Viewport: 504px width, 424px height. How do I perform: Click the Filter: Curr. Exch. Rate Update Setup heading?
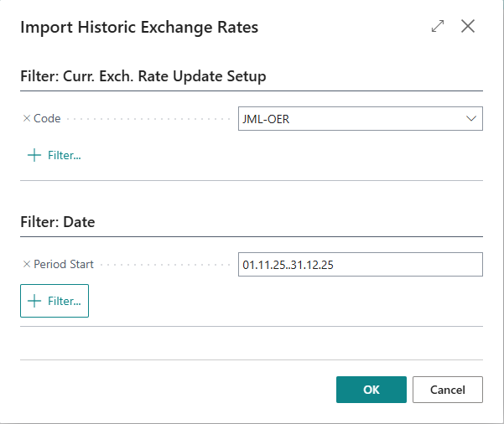click(x=143, y=76)
